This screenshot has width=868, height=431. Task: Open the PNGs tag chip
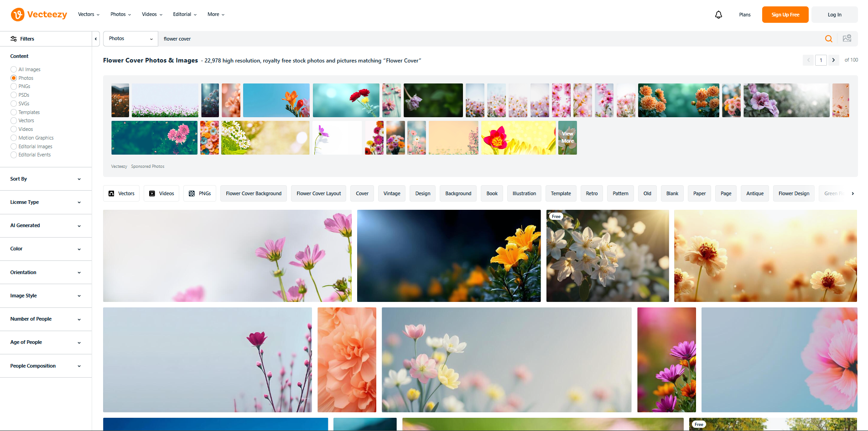point(200,193)
